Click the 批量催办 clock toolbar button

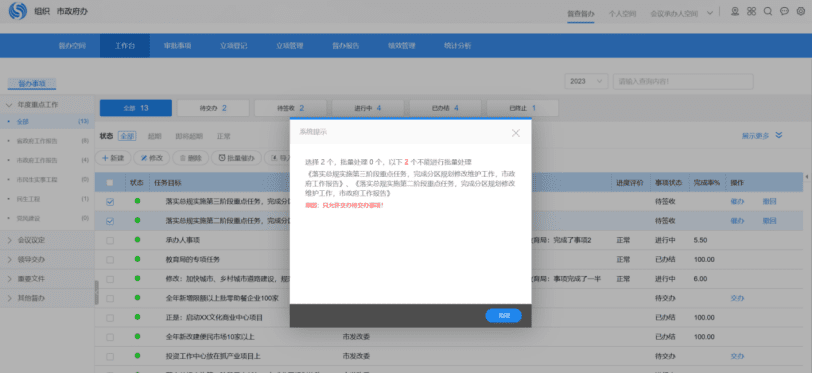[236, 158]
